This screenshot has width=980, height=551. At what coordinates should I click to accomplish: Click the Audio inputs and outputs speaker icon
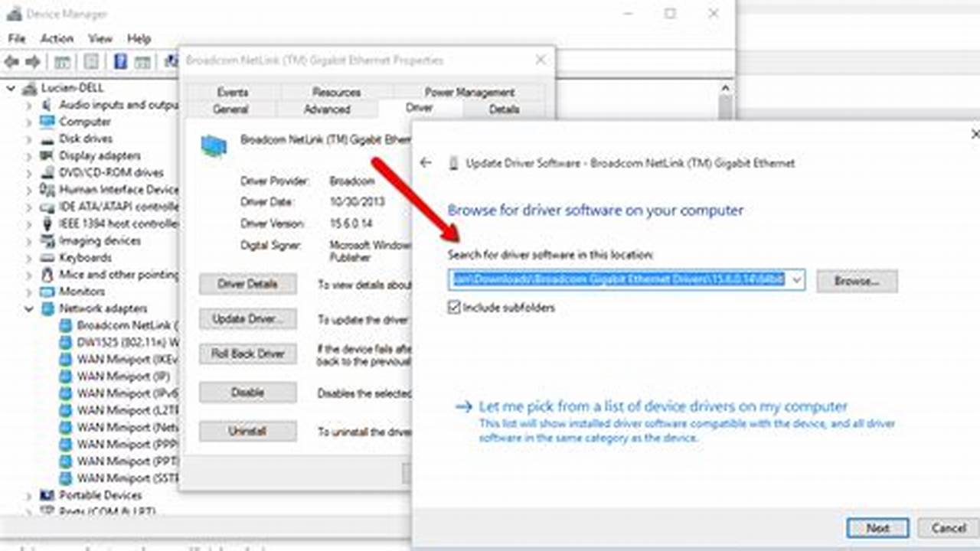[47, 105]
